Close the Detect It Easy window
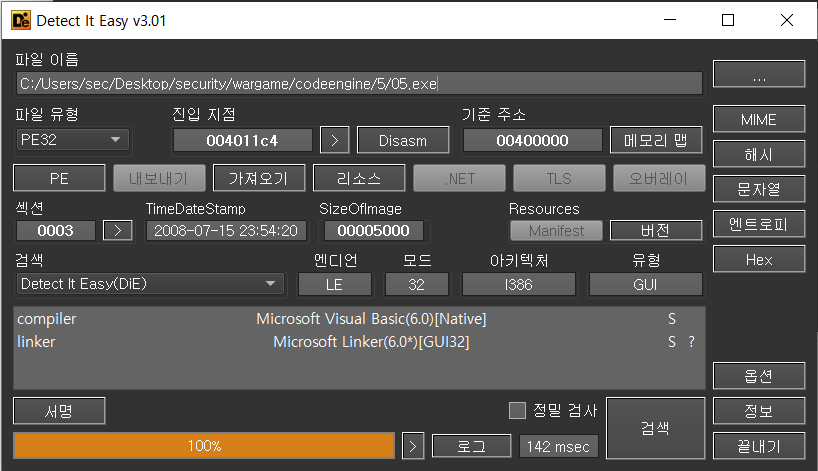The width and height of the screenshot is (818, 471). pyautogui.click(x=787, y=20)
